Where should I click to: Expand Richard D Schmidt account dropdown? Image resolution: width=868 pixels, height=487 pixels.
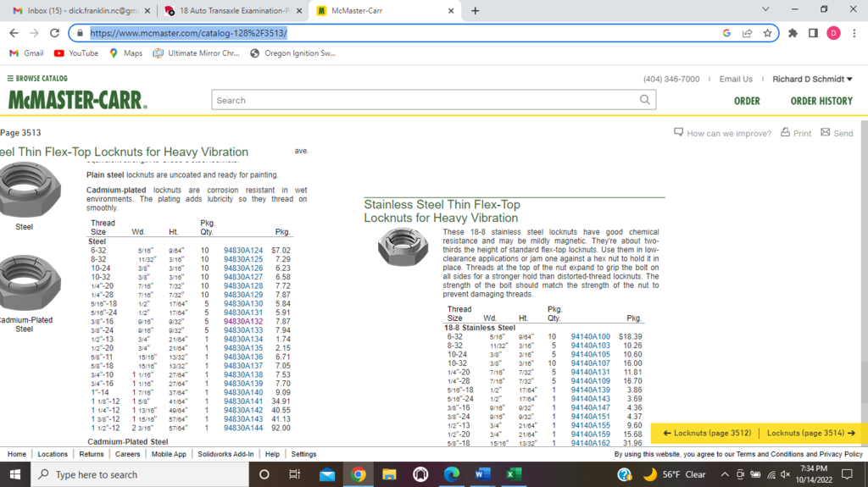pyautogui.click(x=812, y=79)
